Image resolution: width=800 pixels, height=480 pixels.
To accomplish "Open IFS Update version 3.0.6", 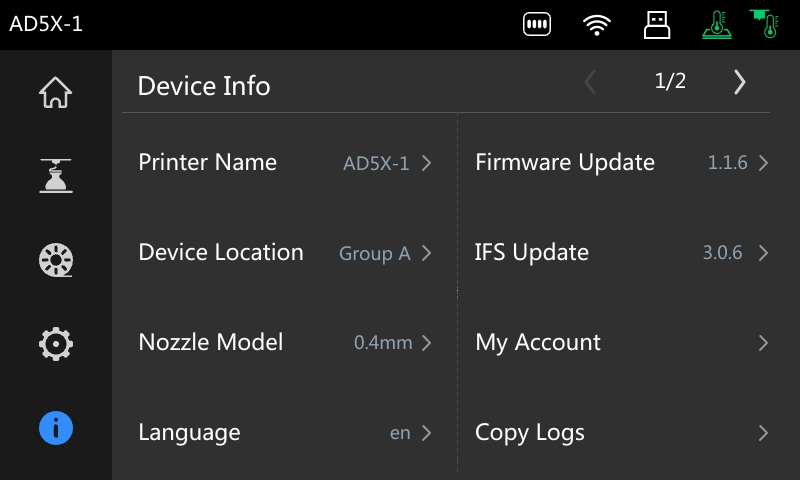I will coord(621,252).
